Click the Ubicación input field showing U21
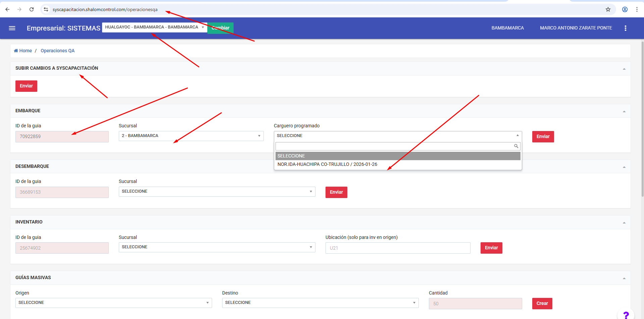644x319 pixels. (x=398, y=248)
